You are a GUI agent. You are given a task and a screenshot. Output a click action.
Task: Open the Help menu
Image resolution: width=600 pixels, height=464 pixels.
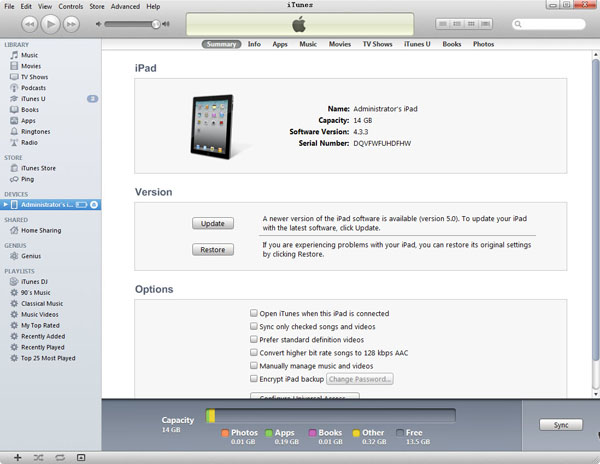(x=153, y=7)
